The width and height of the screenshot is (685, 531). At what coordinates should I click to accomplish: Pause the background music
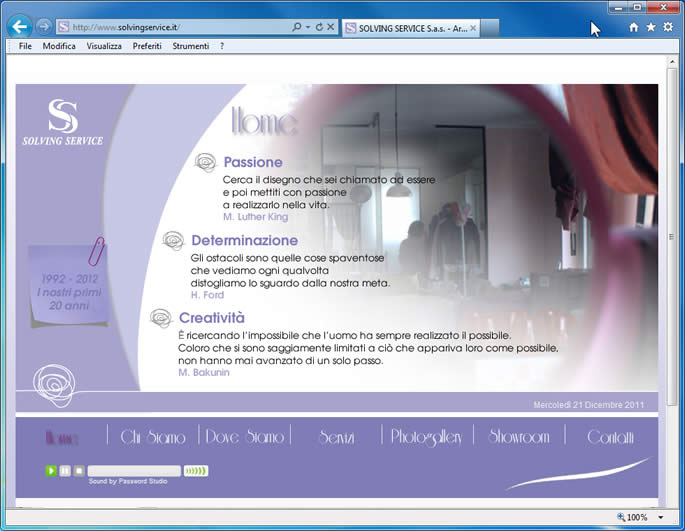point(65,471)
